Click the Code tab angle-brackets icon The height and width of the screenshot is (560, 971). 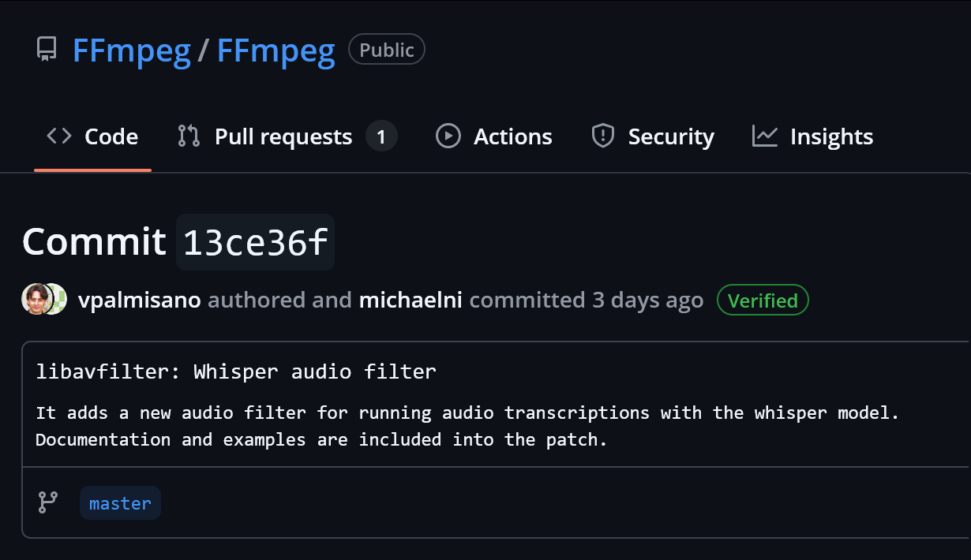(59, 136)
